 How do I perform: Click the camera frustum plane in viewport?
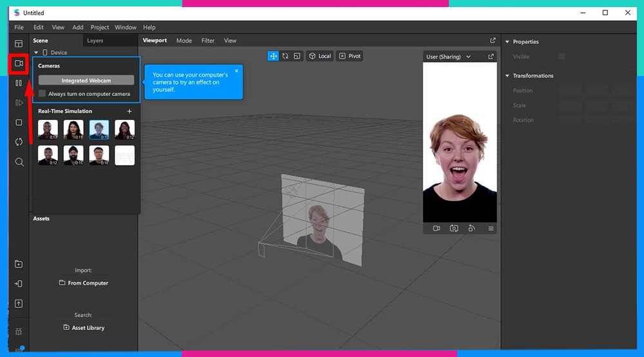(x=323, y=220)
